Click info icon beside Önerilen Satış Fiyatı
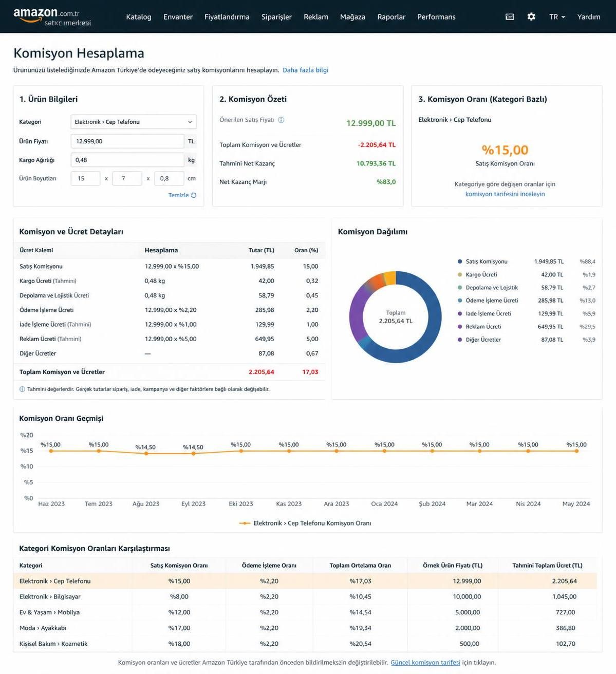The image size is (616, 674). [x=281, y=120]
